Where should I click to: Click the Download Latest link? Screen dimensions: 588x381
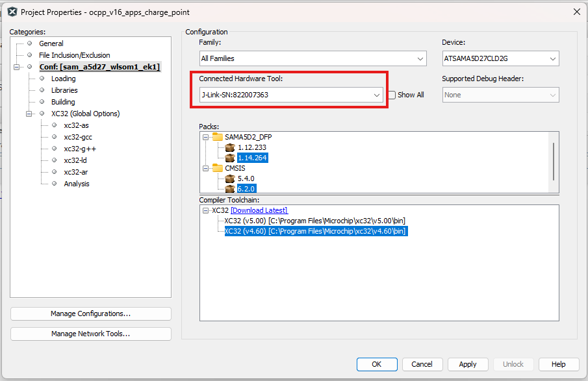coord(259,210)
